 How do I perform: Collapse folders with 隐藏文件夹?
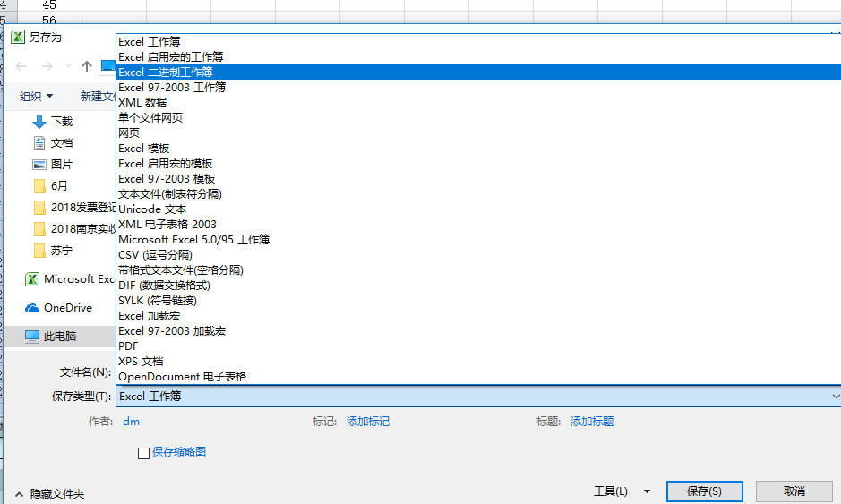50,494
